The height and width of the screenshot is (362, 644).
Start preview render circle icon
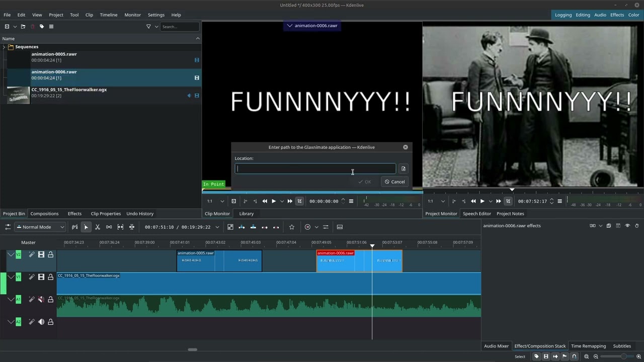point(307,227)
